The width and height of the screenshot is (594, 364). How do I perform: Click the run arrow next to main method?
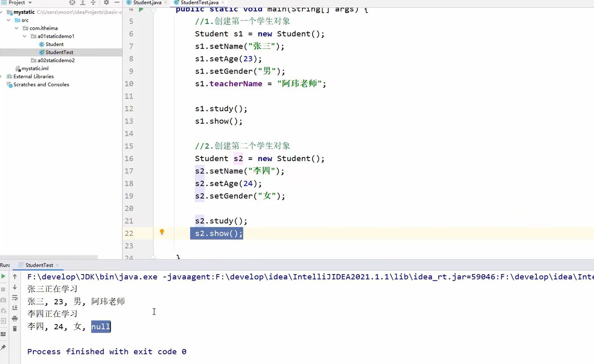pos(141,9)
